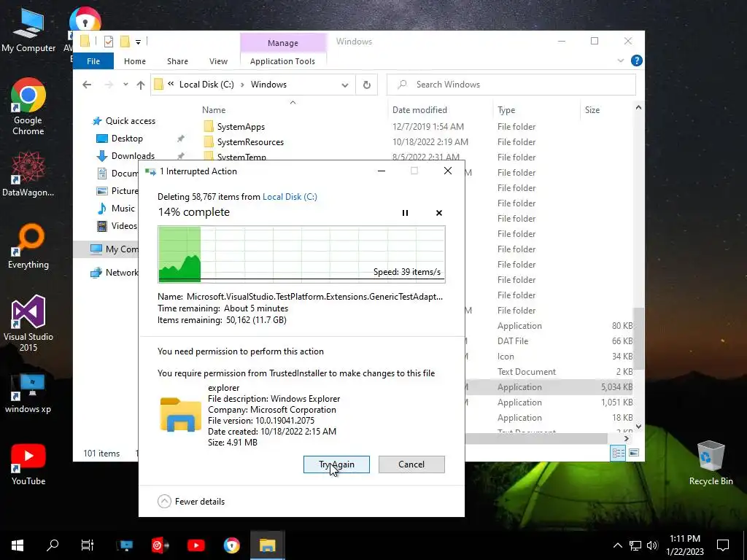Select the Manage contextual tab
Screen dimensions: 747x560
click(283, 43)
